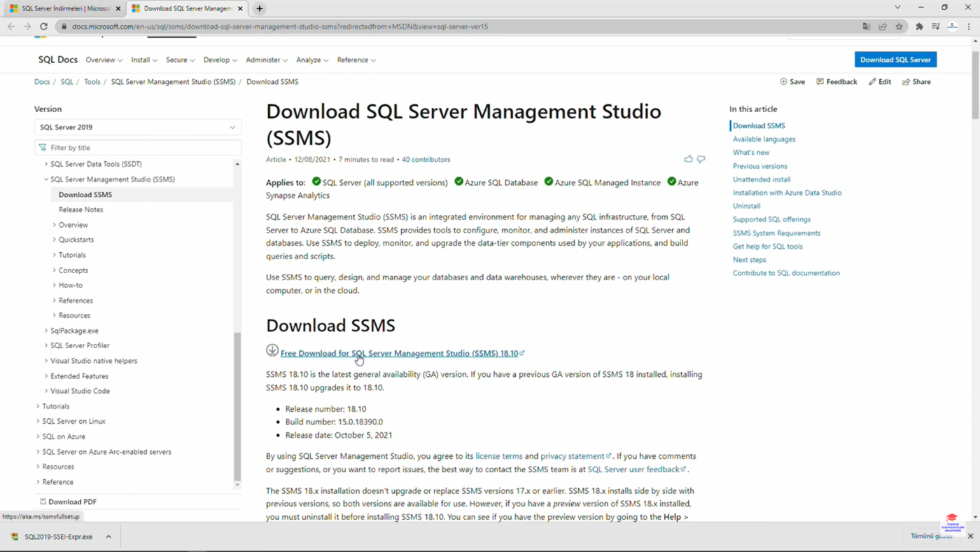Close the downloads bar
Image resolution: width=980 pixels, height=552 pixels.
click(970, 536)
